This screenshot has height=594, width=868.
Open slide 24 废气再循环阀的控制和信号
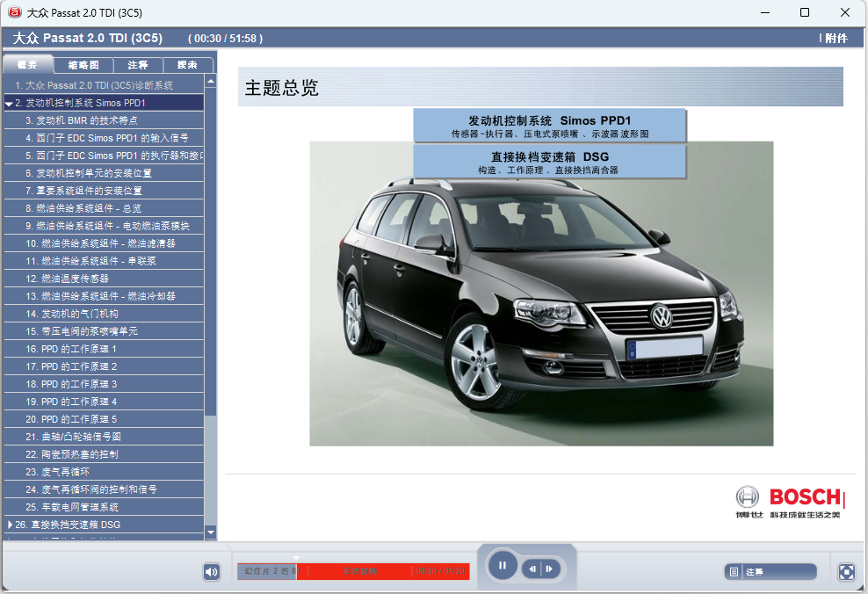pyautogui.click(x=104, y=490)
